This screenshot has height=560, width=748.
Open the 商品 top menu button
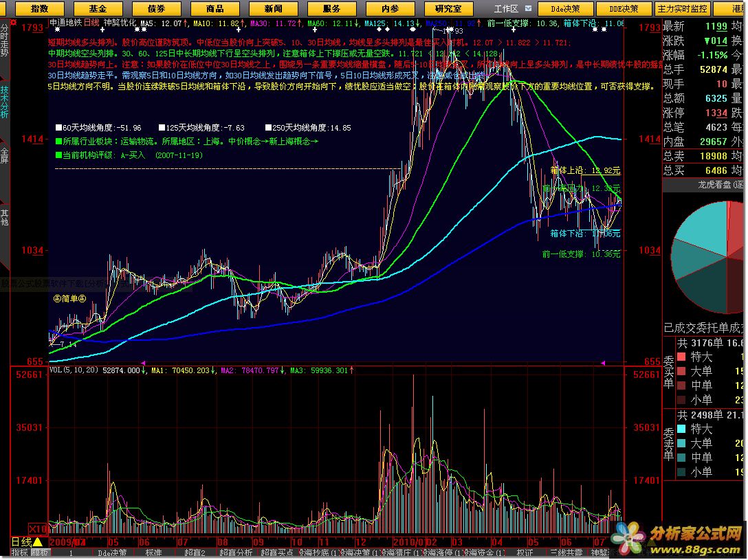pos(214,8)
